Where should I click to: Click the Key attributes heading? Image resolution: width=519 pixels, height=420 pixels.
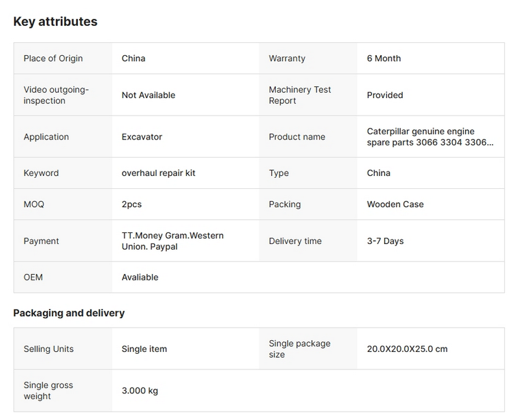55,21
